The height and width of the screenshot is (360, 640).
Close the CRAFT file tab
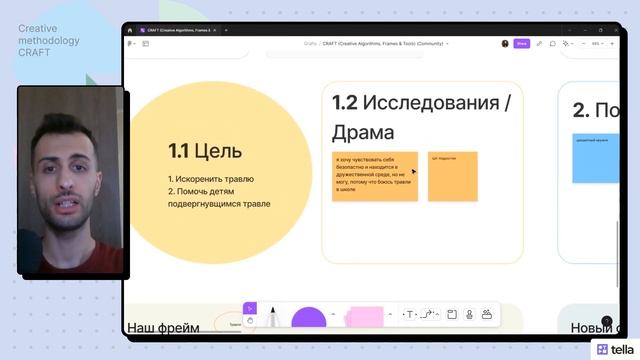click(x=215, y=30)
